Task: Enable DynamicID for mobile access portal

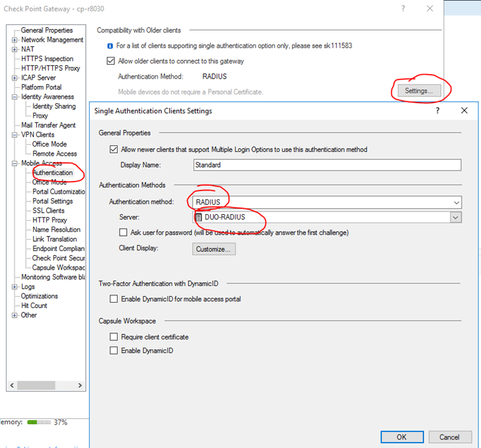Action: pyautogui.click(x=114, y=299)
